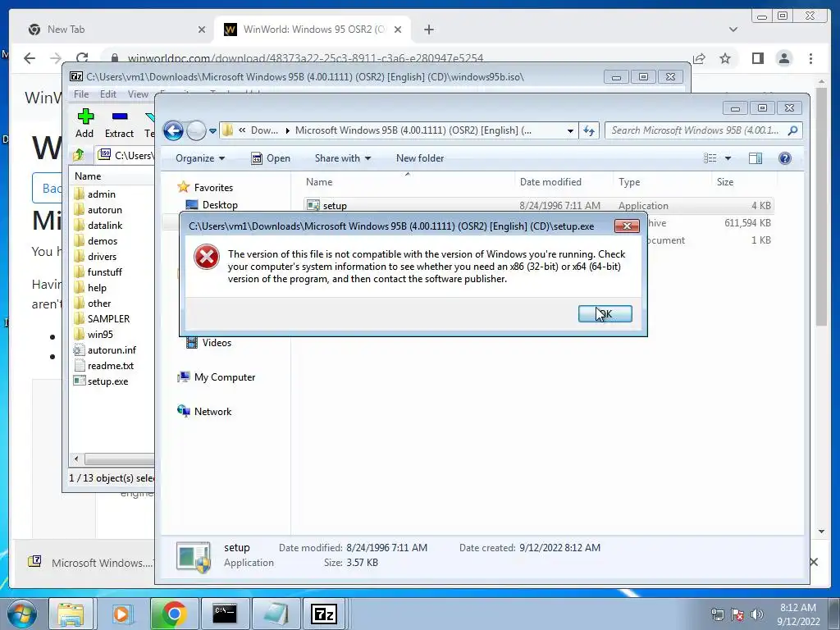840x630 pixels.
Task: Click the 7-Zip Add button
Action: click(84, 124)
